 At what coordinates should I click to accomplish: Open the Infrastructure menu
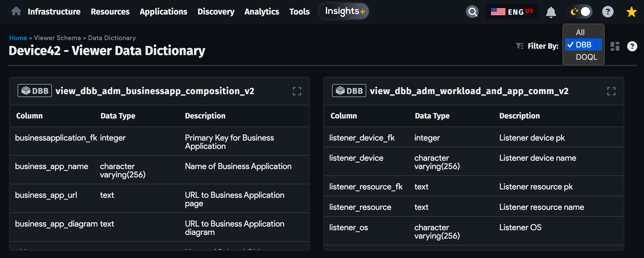click(54, 12)
